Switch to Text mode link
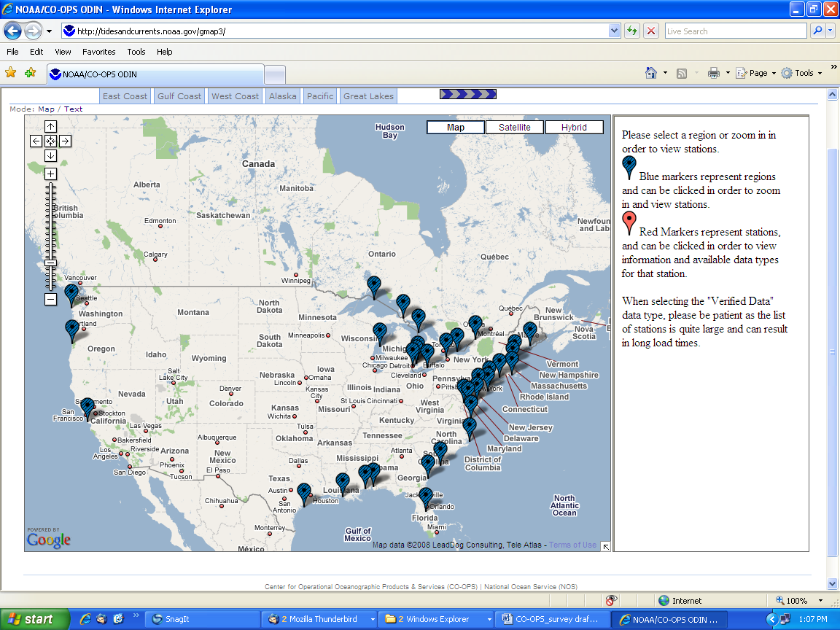The width and height of the screenshot is (840, 630). click(x=74, y=109)
